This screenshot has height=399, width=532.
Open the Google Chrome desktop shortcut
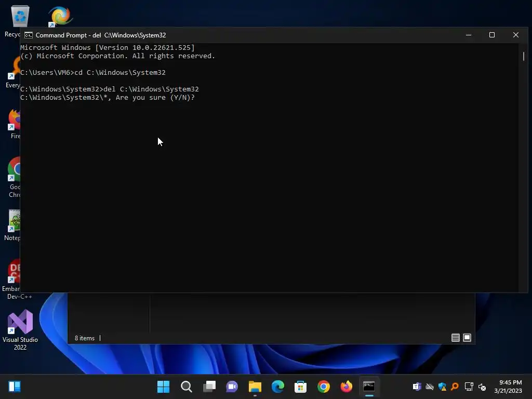coord(14,177)
